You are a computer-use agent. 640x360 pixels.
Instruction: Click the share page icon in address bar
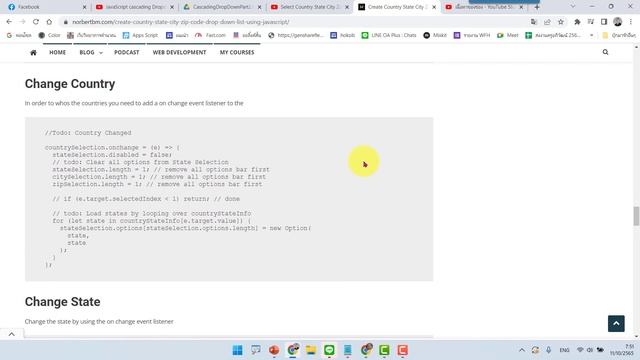pos(547,22)
